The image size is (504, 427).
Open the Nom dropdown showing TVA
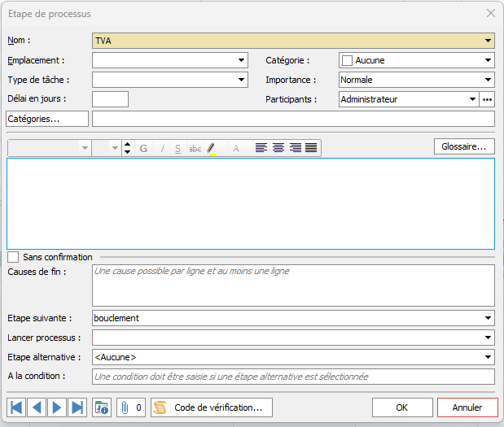[488, 41]
